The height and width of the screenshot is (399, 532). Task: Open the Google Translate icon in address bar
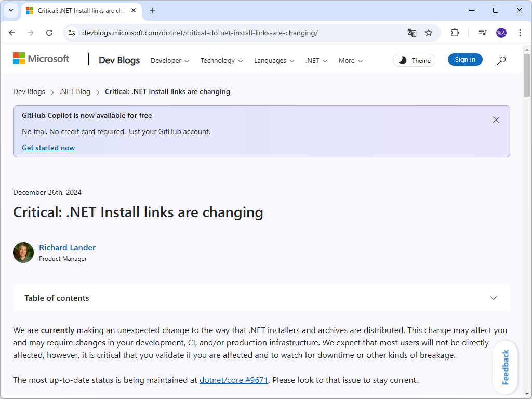click(x=411, y=33)
